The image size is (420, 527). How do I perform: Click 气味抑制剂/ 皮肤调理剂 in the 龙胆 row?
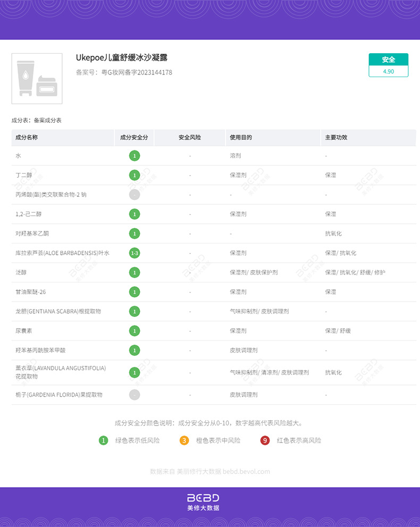point(259,312)
